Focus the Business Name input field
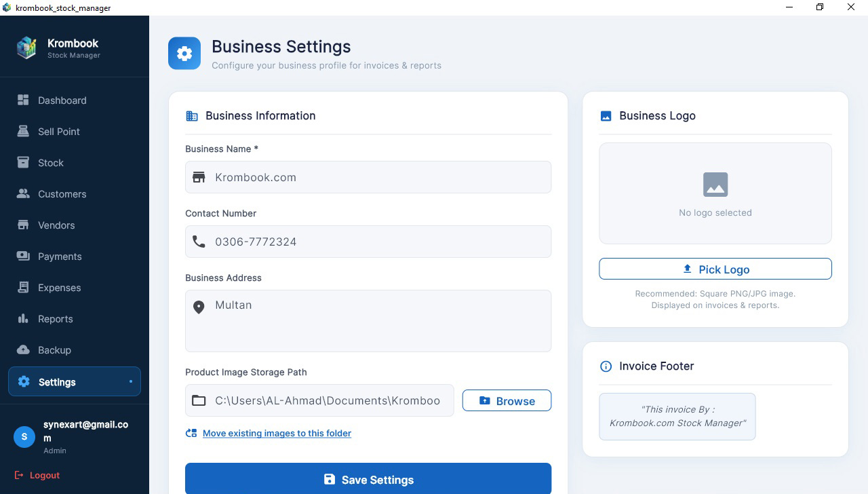 point(380,178)
